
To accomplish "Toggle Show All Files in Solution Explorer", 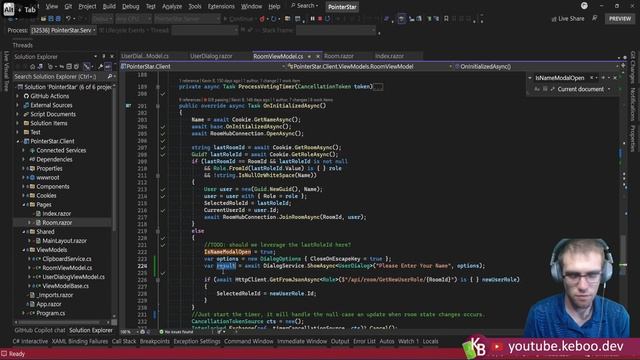I will 76,67.
